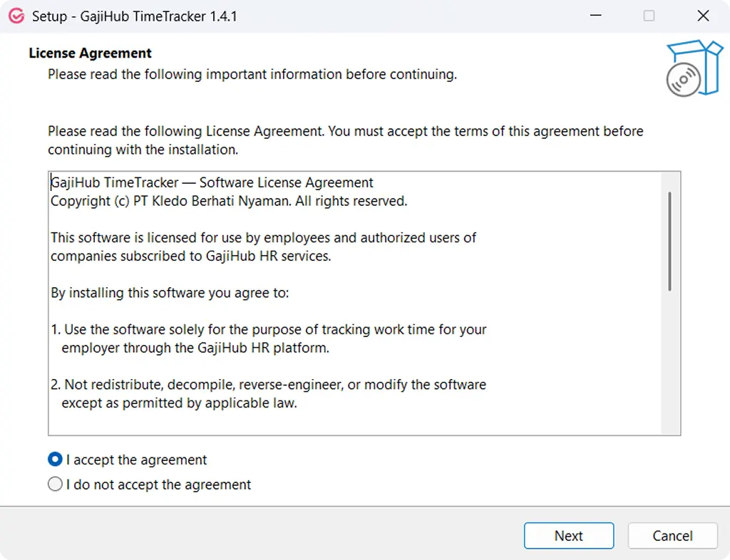Viewport: 730px width, 560px height.
Task: Click the GajiHub app icon in title bar
Action: 16,16
